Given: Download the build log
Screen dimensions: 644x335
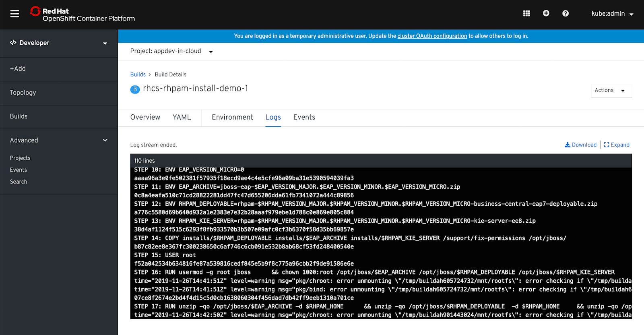Looking at the screenshot, I should (x=580, y=145).
